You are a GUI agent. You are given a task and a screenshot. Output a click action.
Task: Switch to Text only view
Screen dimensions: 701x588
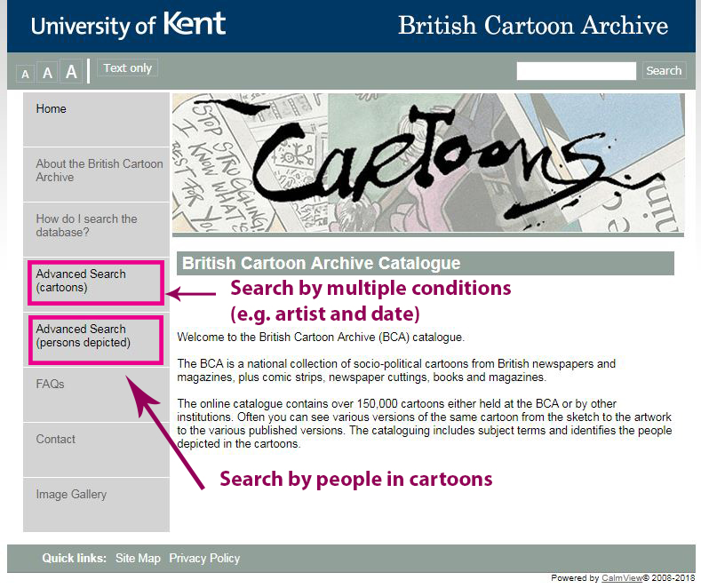(127, 68)
